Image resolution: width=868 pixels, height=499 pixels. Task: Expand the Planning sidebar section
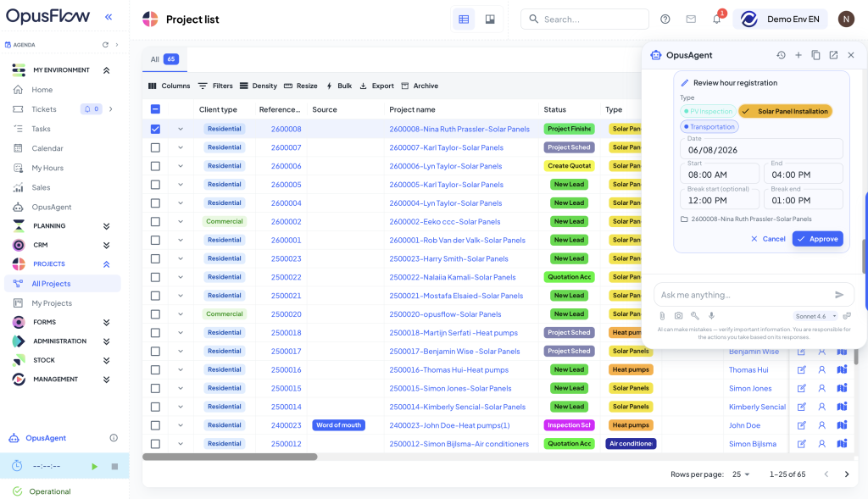[106, 225]
